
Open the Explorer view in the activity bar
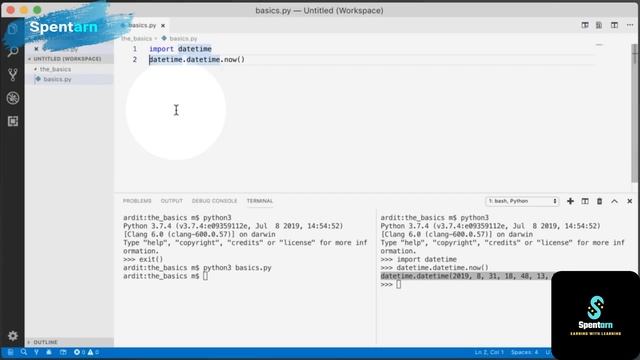point(13,29)
